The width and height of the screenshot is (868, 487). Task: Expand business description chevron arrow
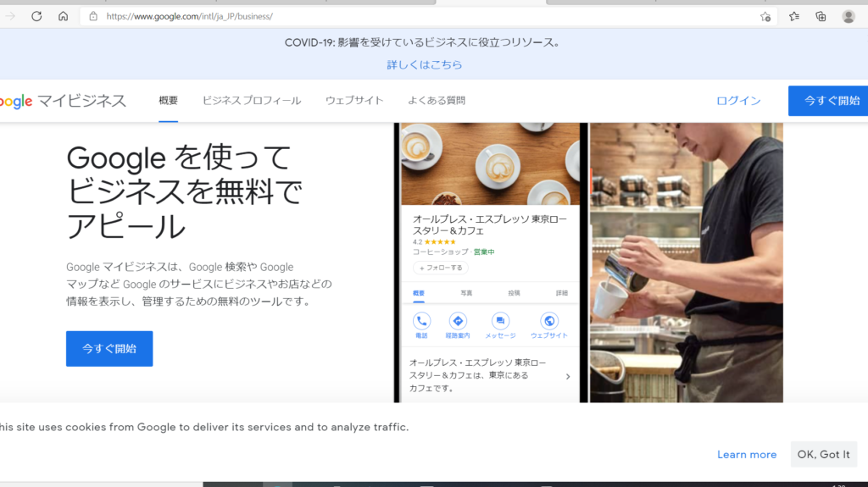tap(568, 376)
